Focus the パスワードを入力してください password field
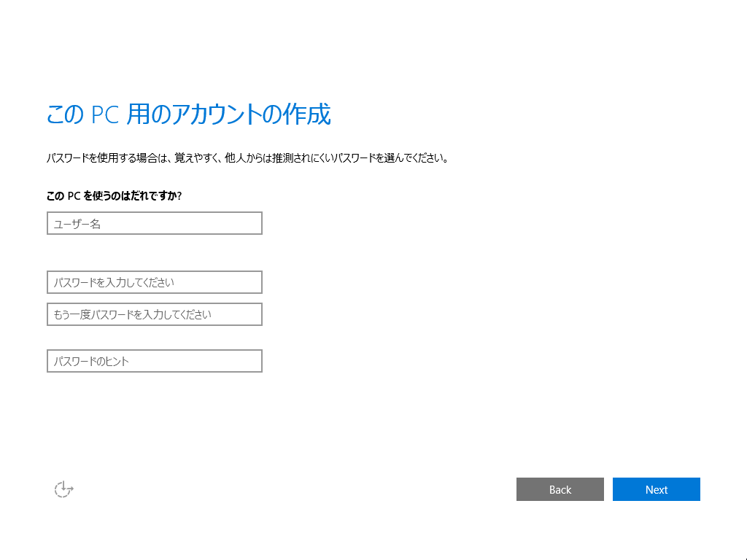 point(155,282)
